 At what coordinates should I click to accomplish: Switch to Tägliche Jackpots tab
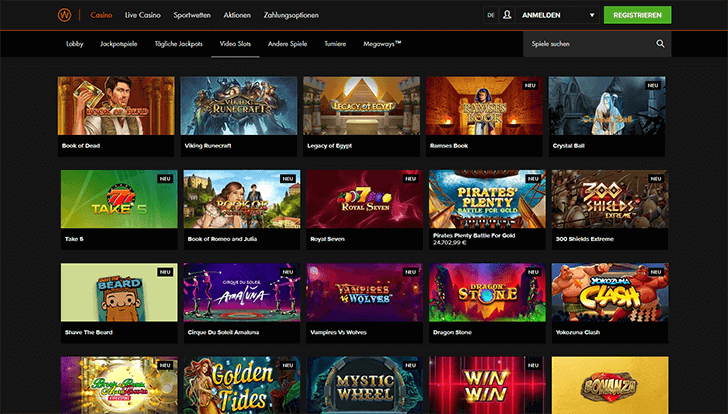pos(179,44)
